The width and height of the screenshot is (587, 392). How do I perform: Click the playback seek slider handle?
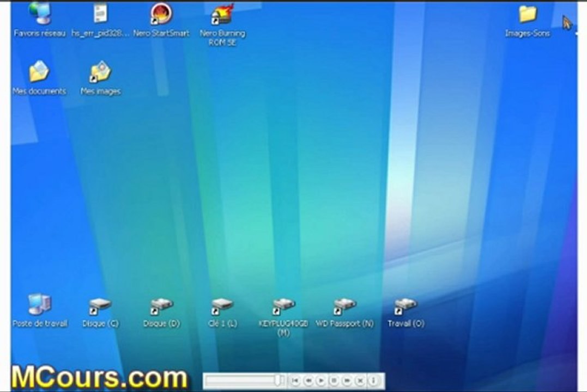[x=278, y=381]
